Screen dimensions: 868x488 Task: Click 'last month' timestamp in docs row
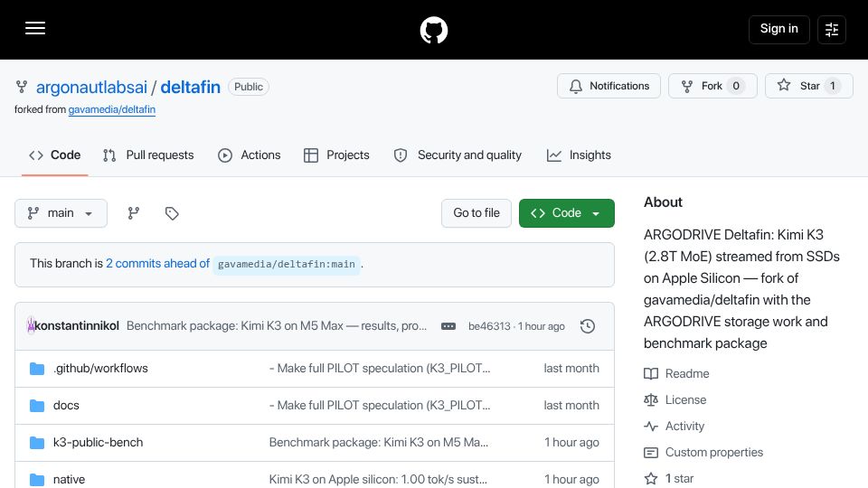tap(571, 406)
